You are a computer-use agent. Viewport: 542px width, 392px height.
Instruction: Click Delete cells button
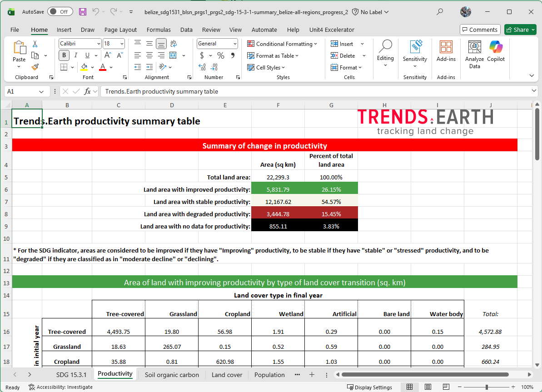coord(343,56)
